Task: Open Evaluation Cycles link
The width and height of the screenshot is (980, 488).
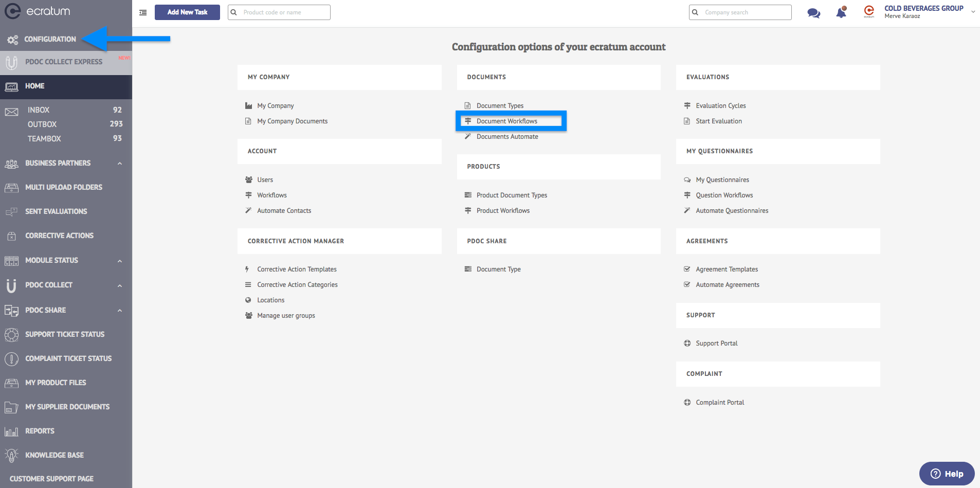Action: pyautogui.click(x=720, y=106)
